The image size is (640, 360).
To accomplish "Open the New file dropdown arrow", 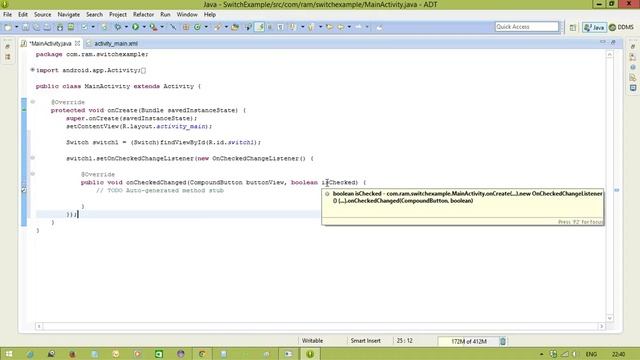I will click(16, 27).
